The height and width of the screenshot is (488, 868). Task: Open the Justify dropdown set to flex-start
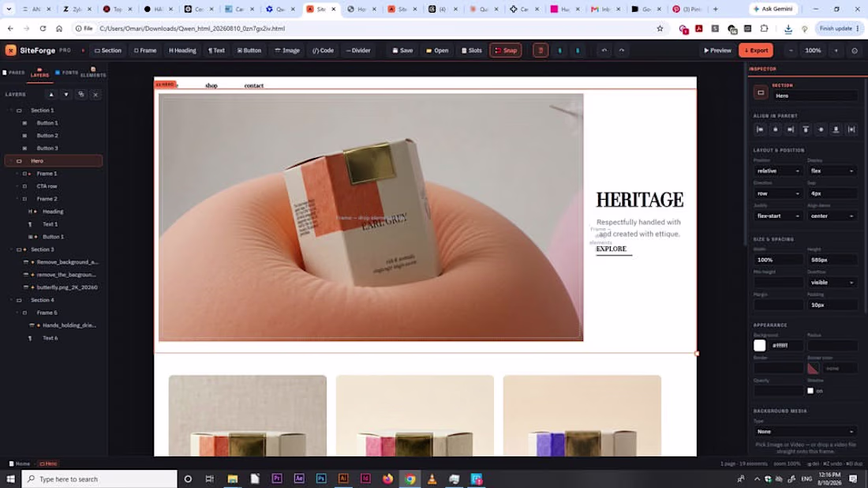click(778, 216)
